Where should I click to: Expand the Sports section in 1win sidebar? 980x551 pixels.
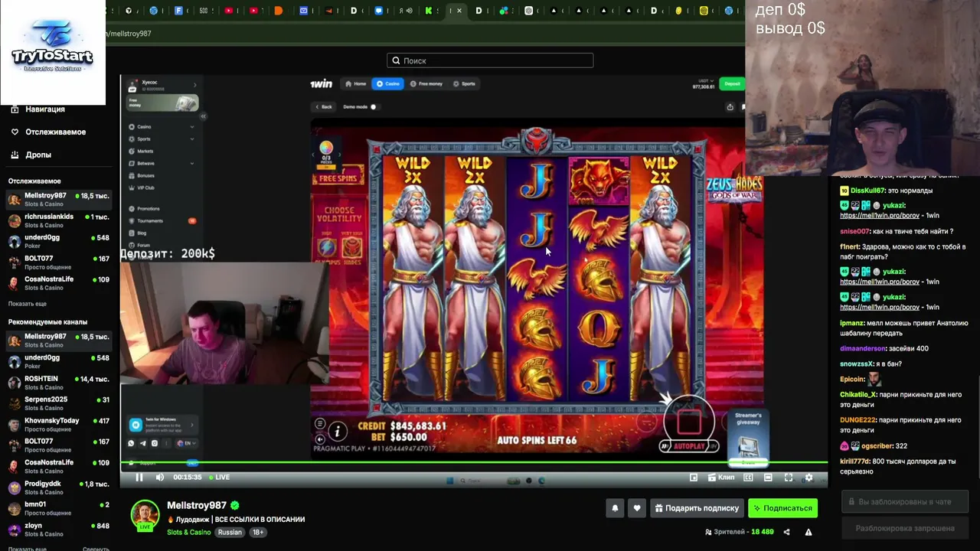pos(162,139)
